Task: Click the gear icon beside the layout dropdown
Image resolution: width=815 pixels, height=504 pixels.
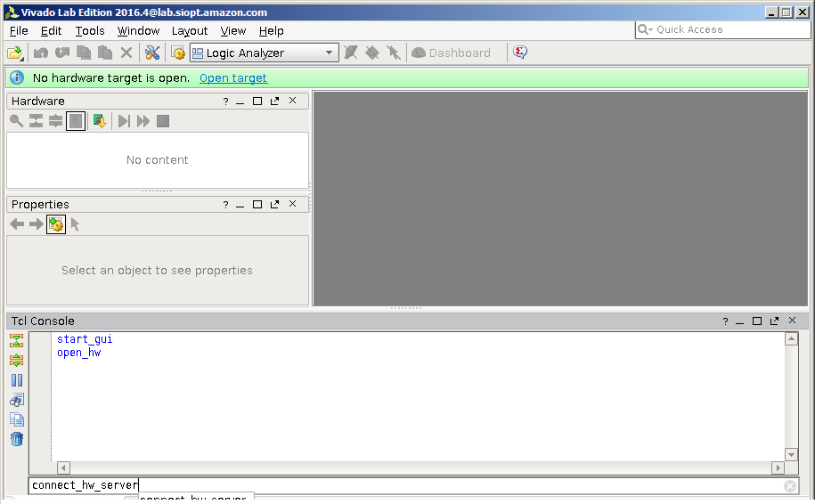Action: point(178,53)
